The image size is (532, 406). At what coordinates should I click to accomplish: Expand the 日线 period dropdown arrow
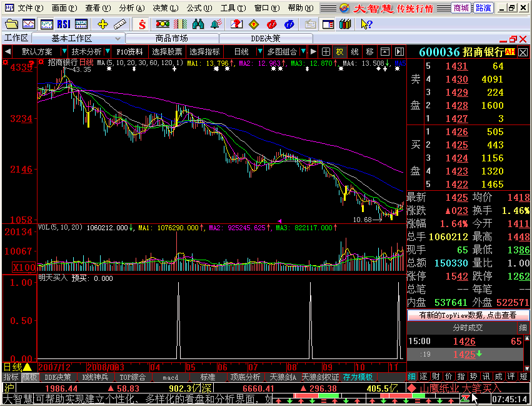coord(260,51)
